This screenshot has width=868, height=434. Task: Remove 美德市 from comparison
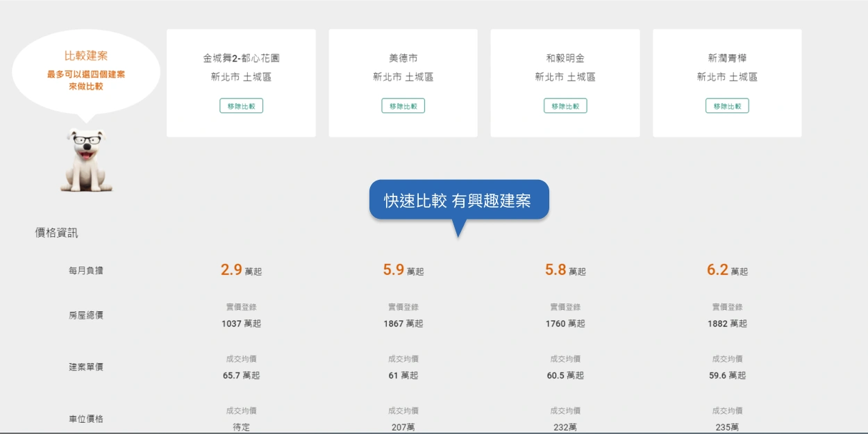pos(403,106)
